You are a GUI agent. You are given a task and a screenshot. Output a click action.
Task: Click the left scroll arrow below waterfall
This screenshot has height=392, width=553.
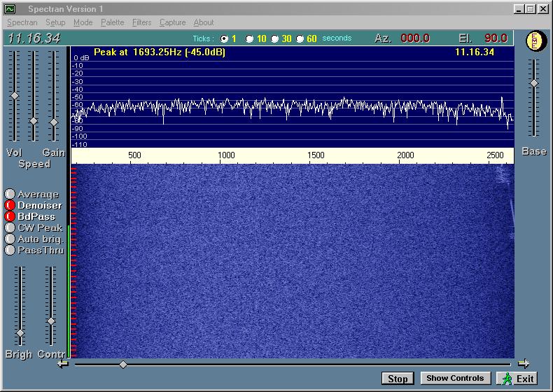tap(63, 363)
